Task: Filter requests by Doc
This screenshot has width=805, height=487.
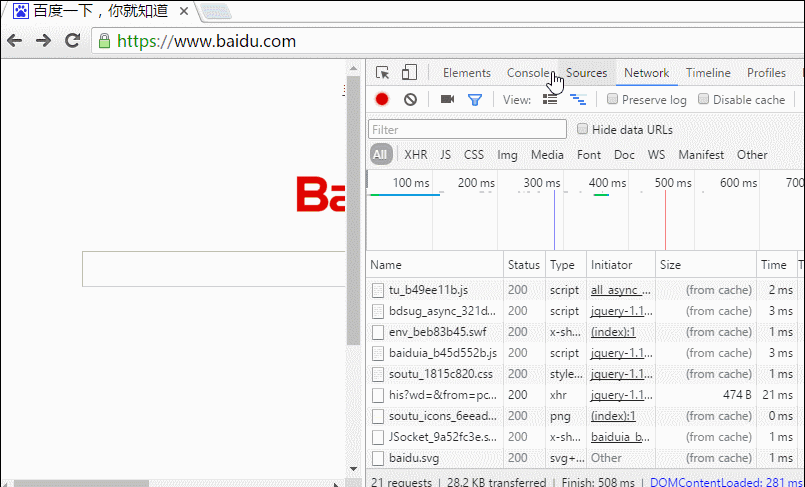Action: [624, 154]
